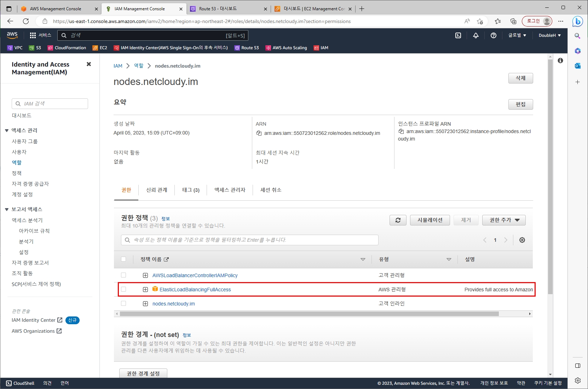The height and width of the screenshot is (389, 588).
Task: Switch to the 액세스 관리자 tab
Action: [230, 190]
